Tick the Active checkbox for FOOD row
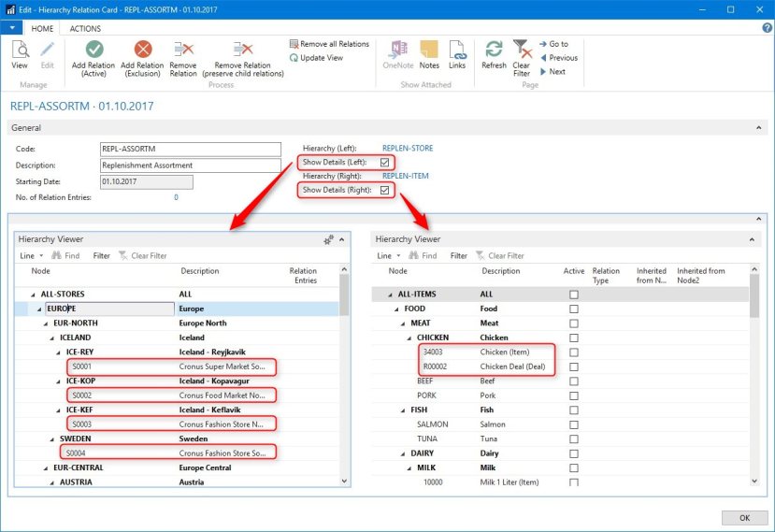The height and width of the screenshot is (532, 775). [x=574, y=309]
